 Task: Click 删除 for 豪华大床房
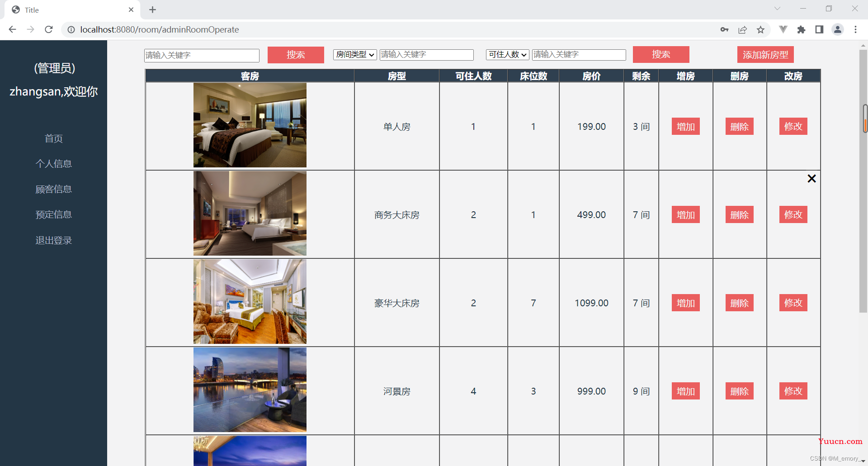tap(739, 303)
